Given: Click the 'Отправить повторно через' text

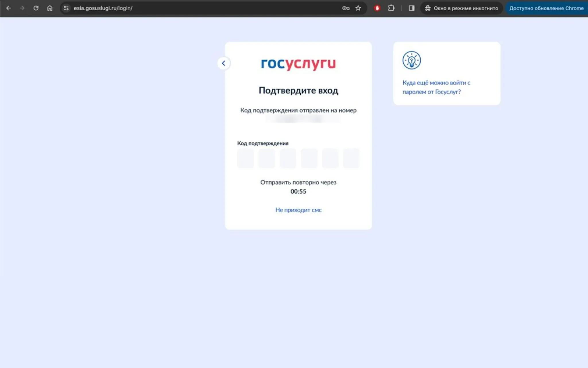Looking at the screenshot, I should (298, 182).
